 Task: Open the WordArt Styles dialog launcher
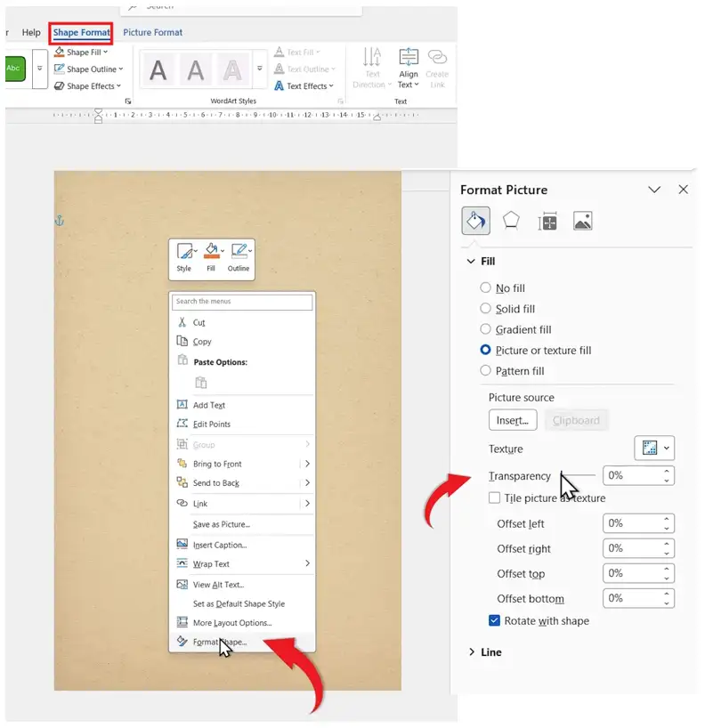340,101
